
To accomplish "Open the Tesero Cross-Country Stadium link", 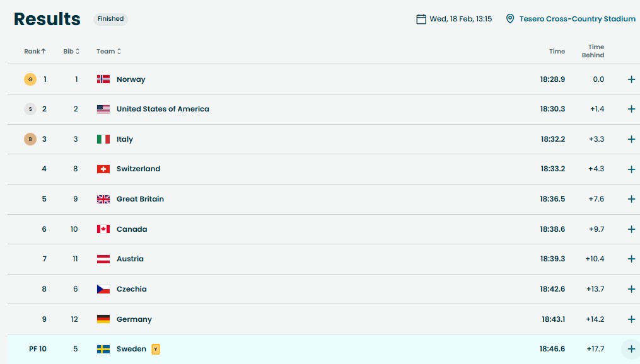I will (x=577, y=19).
